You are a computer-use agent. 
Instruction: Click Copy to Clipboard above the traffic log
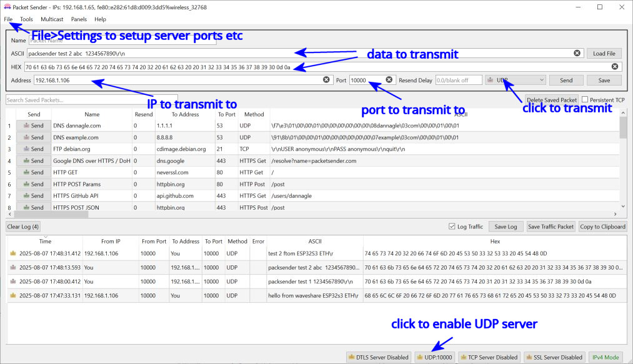point(602,227)
